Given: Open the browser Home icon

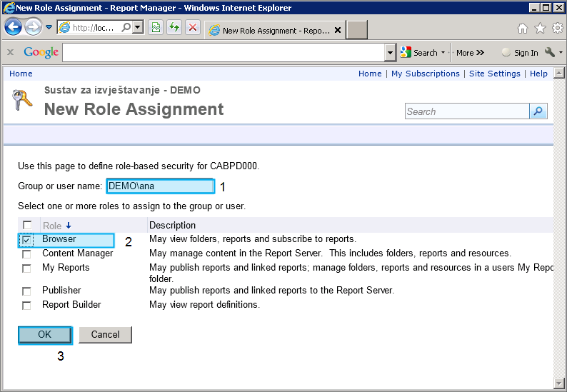Looking at the screenshot, I should coord(523,28).
